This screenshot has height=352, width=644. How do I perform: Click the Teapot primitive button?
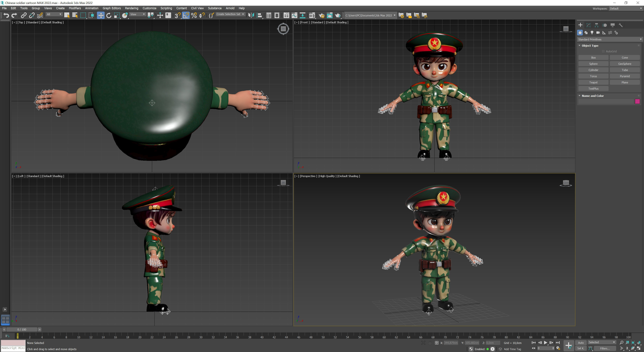(593, 83)
